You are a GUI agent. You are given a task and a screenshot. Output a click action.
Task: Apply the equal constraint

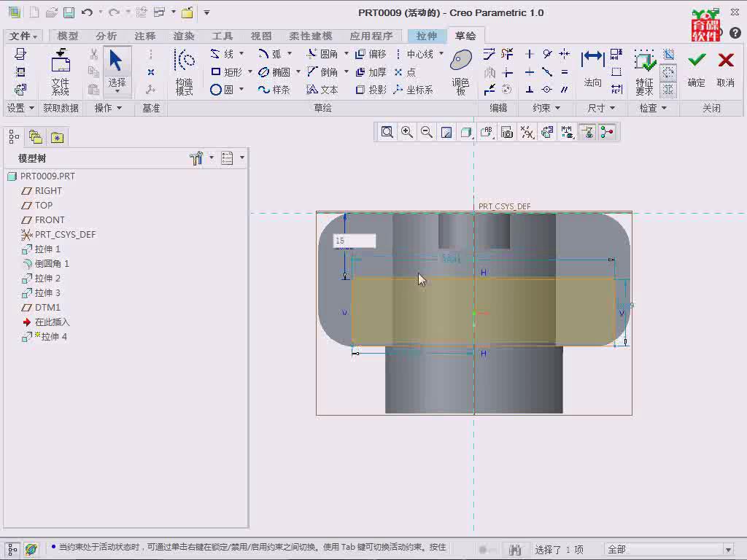(565, 72)
